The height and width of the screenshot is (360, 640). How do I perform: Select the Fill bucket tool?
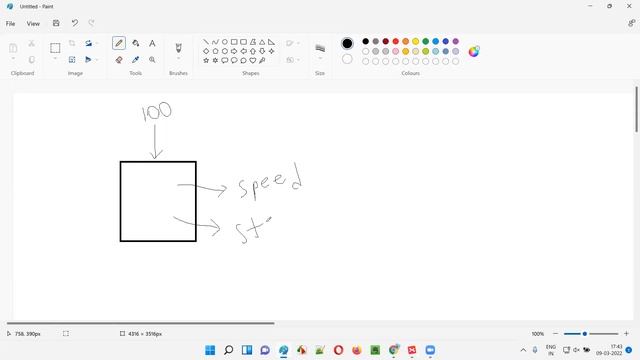[136, 43]
